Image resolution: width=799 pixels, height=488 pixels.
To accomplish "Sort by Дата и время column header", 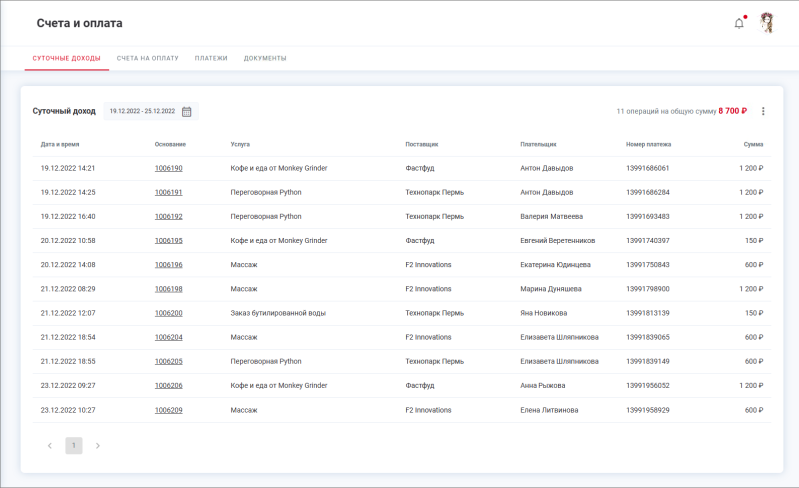I will pos(60,144).
